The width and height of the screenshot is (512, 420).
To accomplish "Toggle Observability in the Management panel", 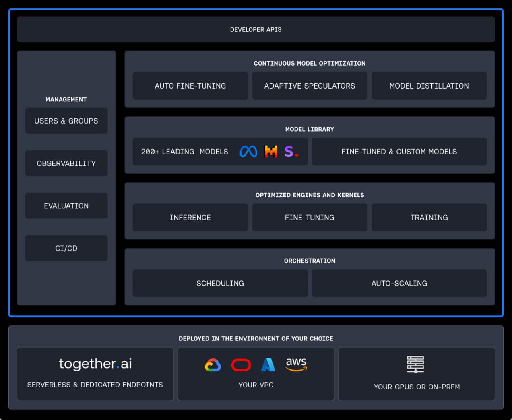I will [x=66, y=163].
